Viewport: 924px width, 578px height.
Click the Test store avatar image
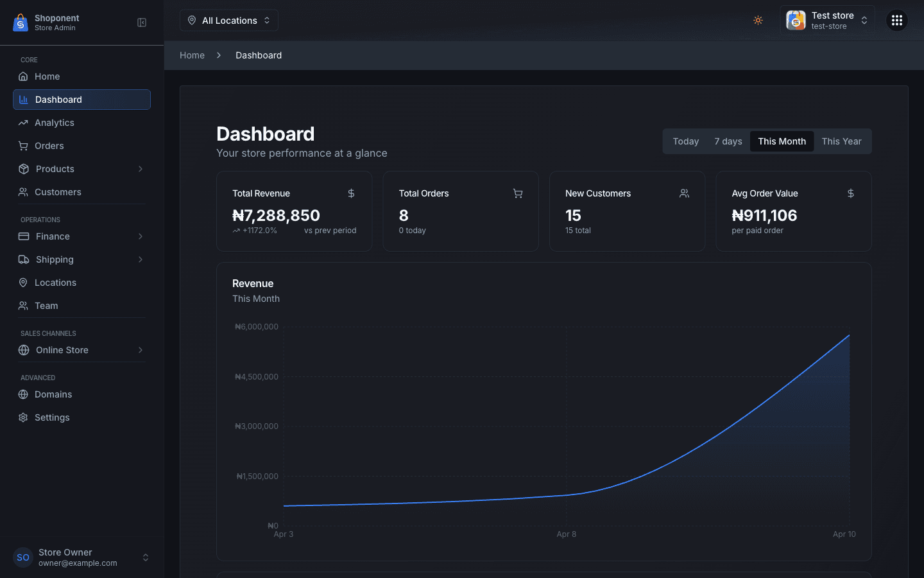click(796, 21)
